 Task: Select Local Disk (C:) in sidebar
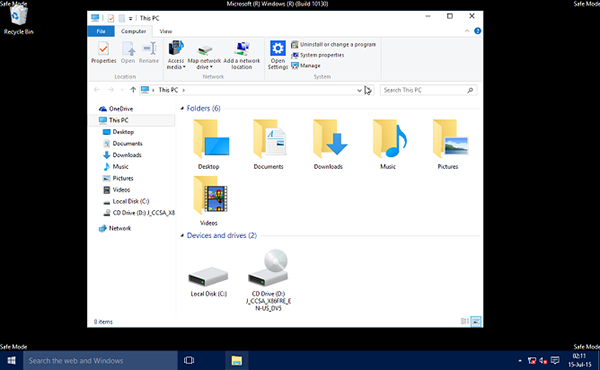(126, 201)
